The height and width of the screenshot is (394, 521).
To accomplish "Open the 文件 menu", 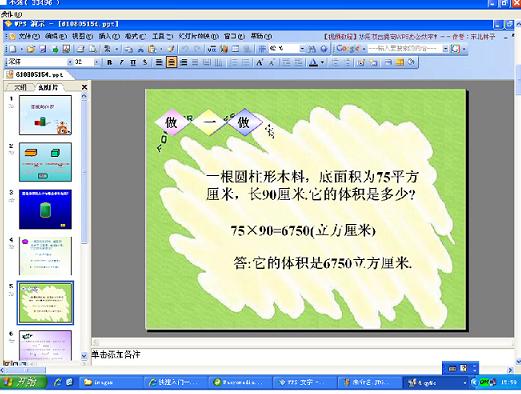I will point(29,36).
